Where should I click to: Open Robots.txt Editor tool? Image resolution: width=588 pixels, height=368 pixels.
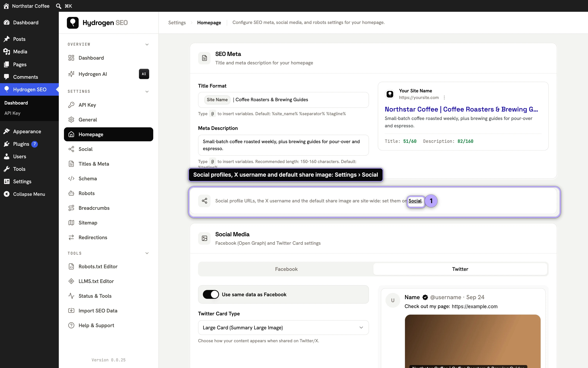click(108, 266)
